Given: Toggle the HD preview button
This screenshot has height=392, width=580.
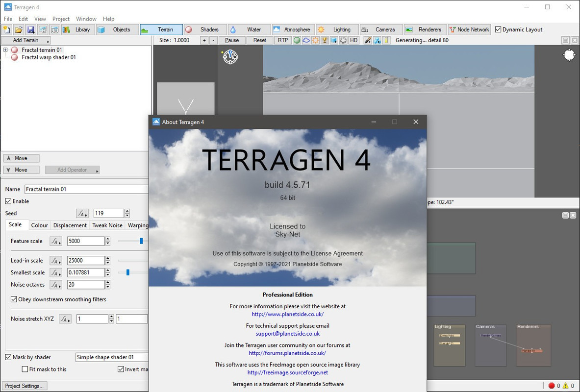Looking at the screenshot, I should [353, 40].
